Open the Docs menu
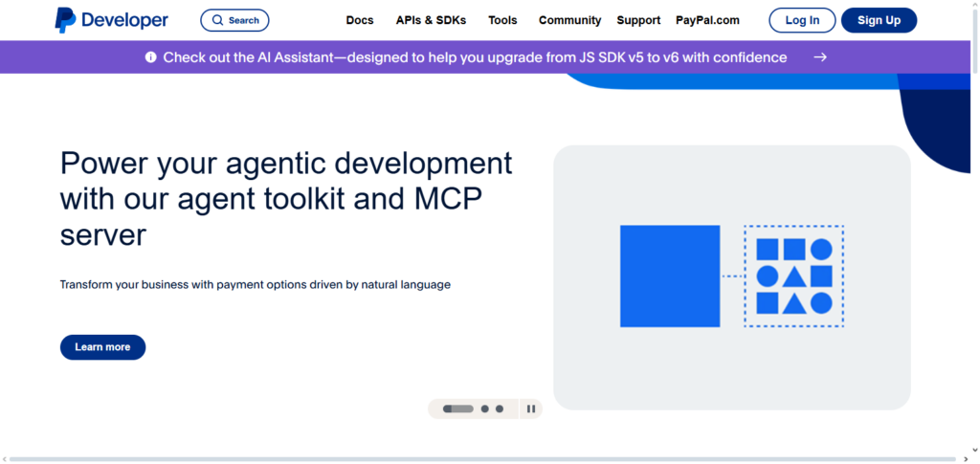 click(x=360, y=20)
